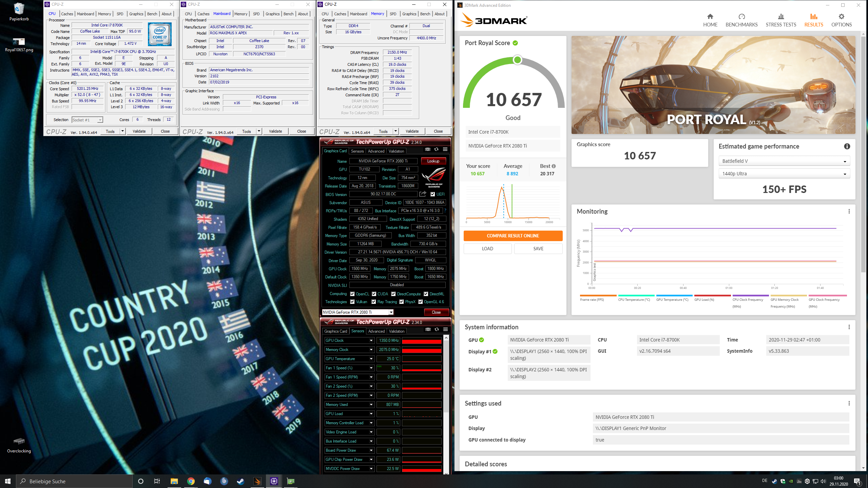Click the SAVE result button
Viewport: 868px width, 488px height.
(x=538, y=249)
